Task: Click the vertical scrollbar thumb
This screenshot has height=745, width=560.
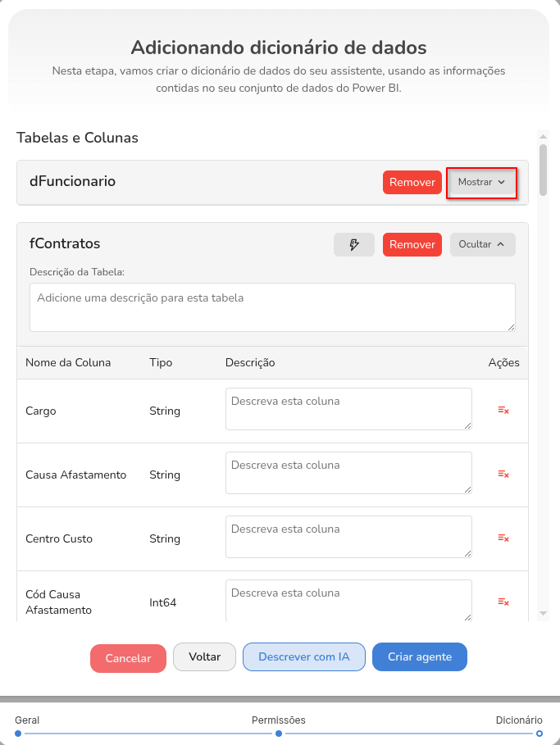Action: click(x=543, y=170)
